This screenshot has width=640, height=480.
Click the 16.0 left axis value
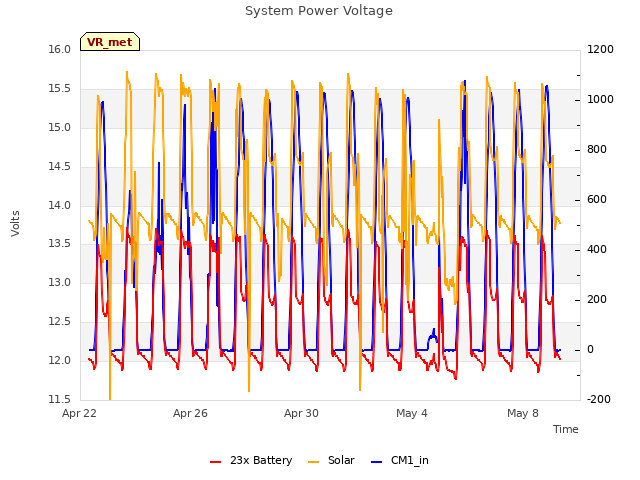pyautogui.click(x=60, y=49)
